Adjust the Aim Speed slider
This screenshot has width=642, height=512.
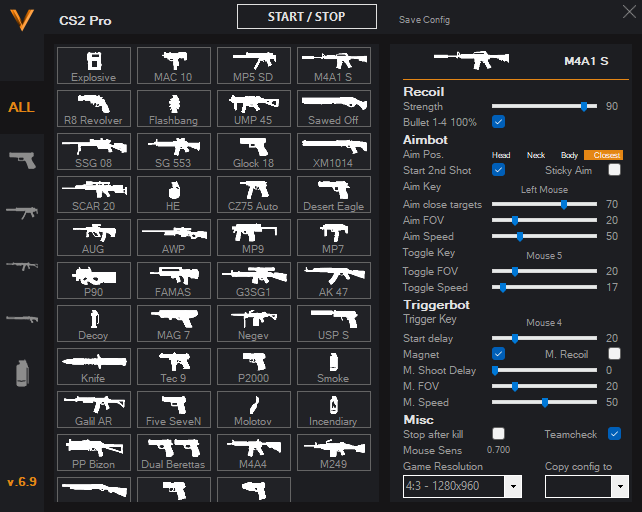pos(544,236)
